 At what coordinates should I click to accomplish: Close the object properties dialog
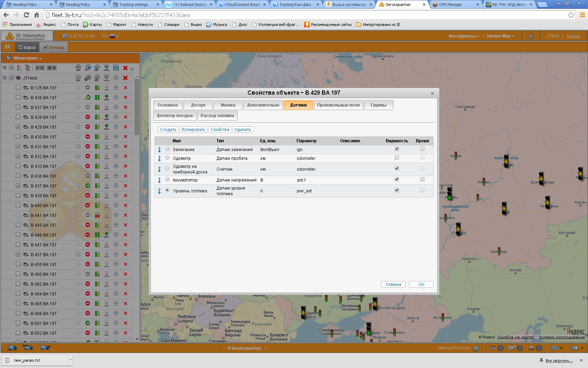432,93
